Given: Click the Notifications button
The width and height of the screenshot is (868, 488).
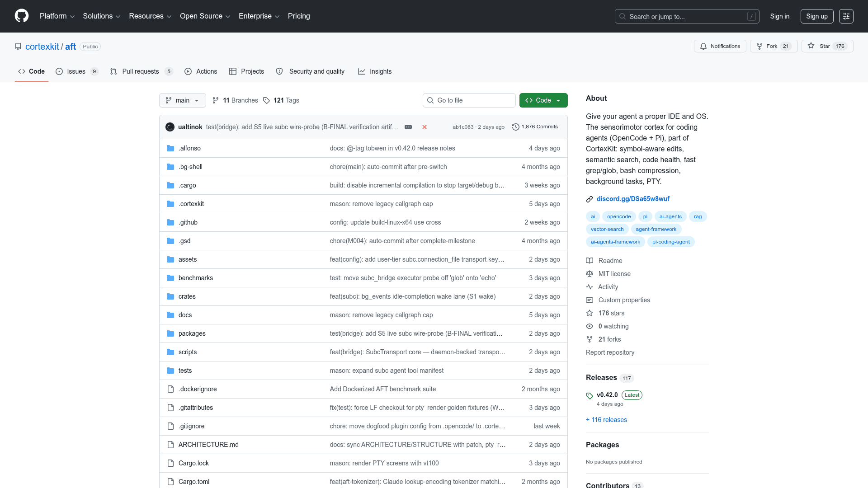Looking at the screenshot, I should click(720, 46).
